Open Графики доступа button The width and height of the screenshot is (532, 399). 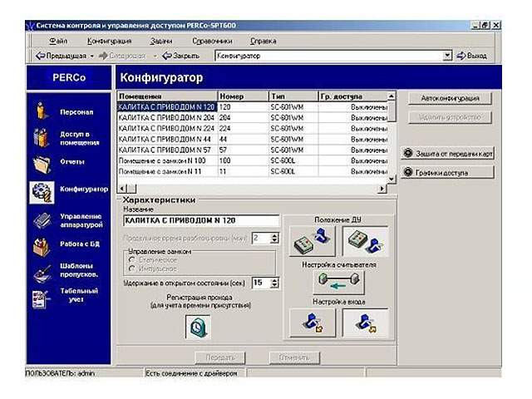coord(447,172)
